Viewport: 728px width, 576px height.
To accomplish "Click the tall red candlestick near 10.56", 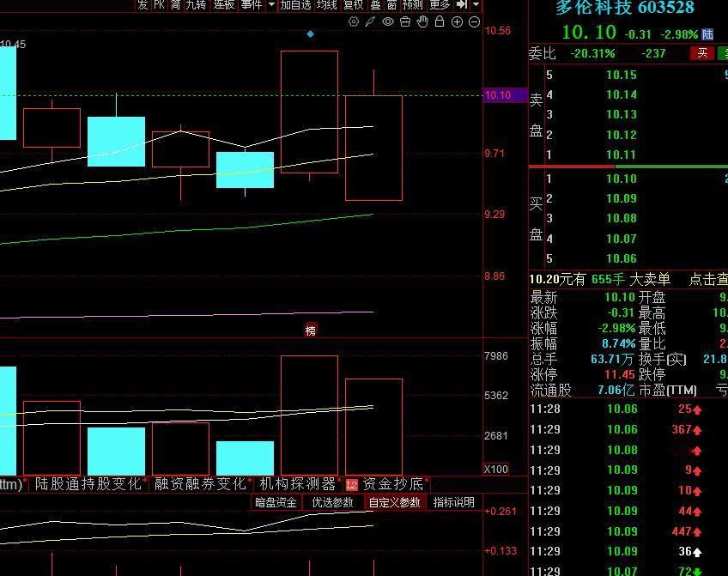I will coord(309,112).
